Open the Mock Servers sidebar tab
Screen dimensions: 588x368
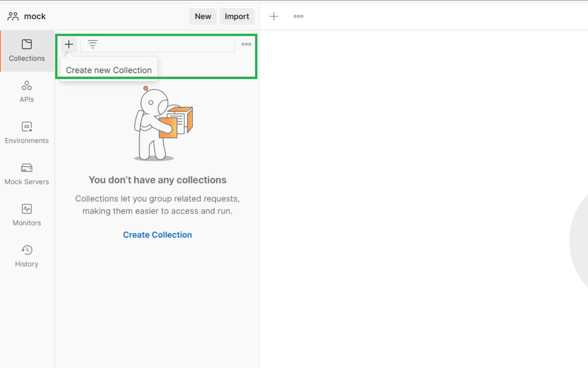point(27,174)
